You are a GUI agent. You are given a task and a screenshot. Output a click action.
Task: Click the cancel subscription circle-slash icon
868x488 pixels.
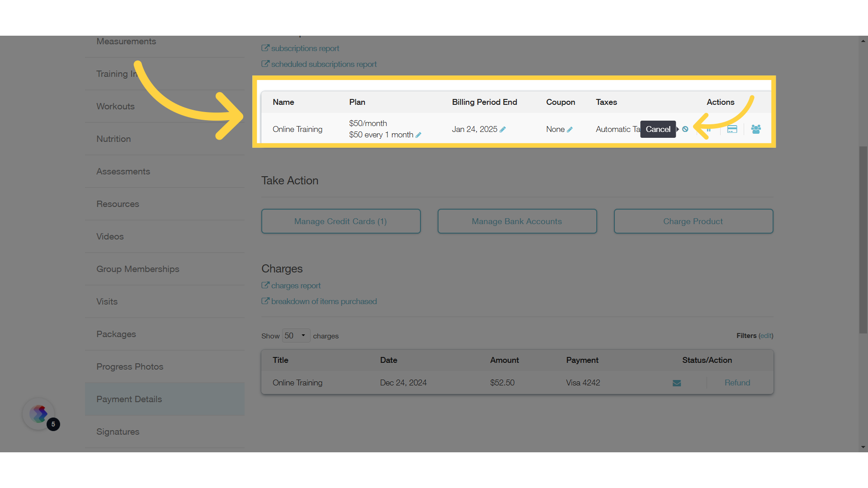[x=685, y=129]
